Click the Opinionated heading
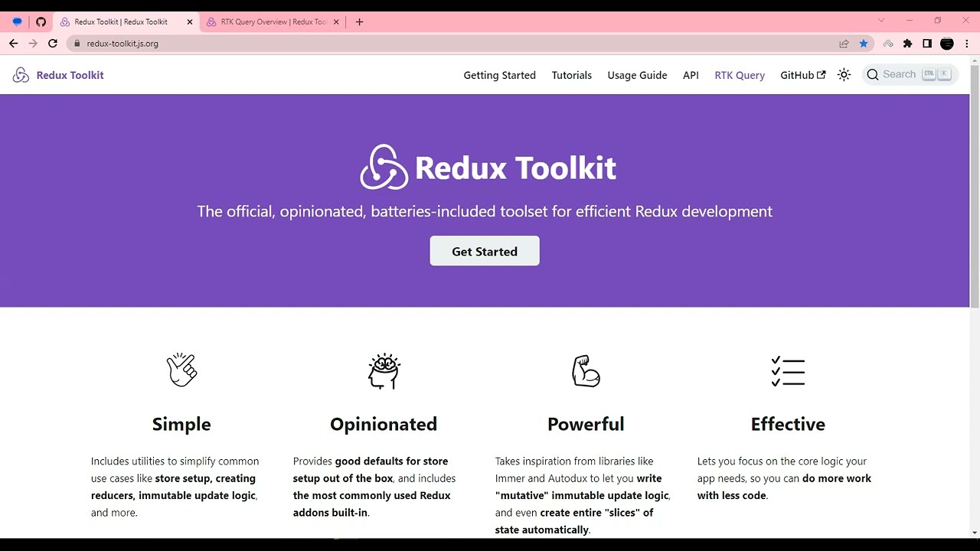This screenshot has width=980, height=551. 384,424
